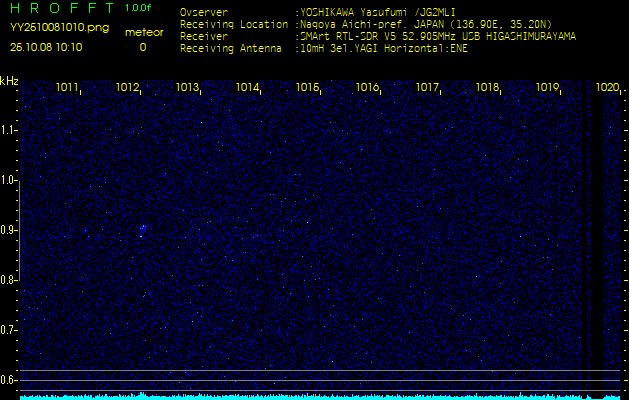This screenshot has width=629, height=400.
Task: Select the file name YY2510081010.png
Action: [x=59, y=28]
